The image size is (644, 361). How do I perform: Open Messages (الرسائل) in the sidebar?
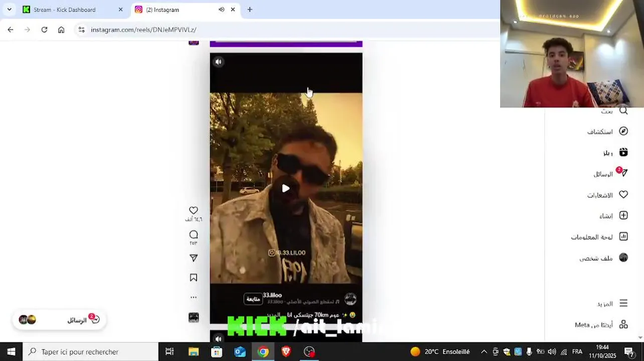610,173
